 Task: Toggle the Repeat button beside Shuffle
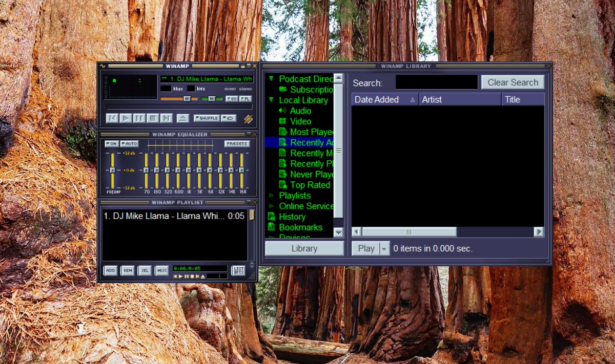point(229,118)
